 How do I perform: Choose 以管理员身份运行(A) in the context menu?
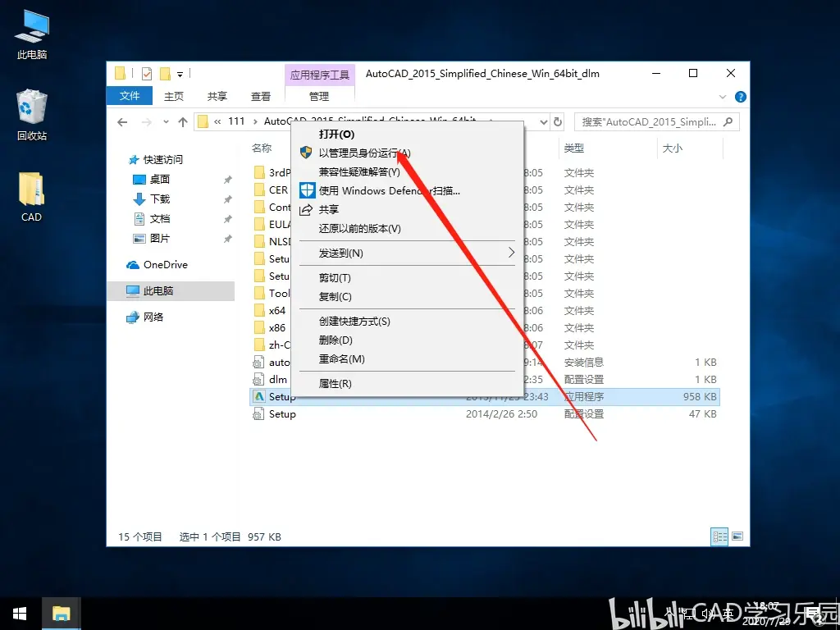[x=407, y=153]
